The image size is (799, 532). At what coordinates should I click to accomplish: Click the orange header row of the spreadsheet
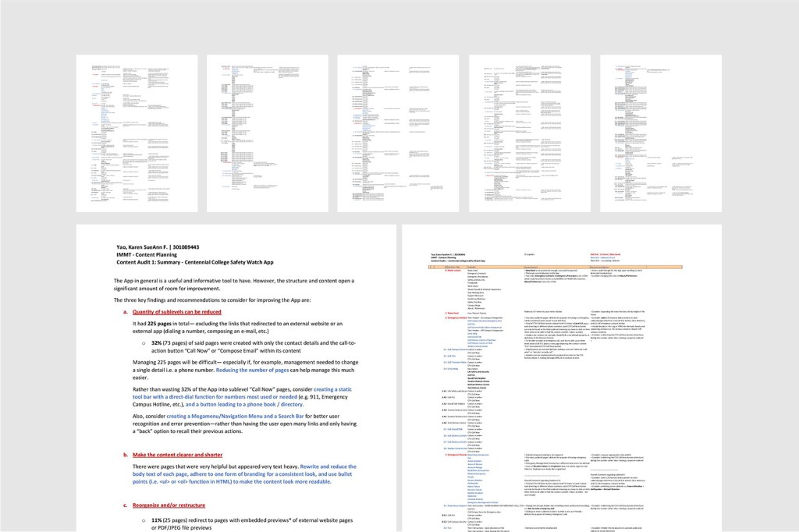562,266
